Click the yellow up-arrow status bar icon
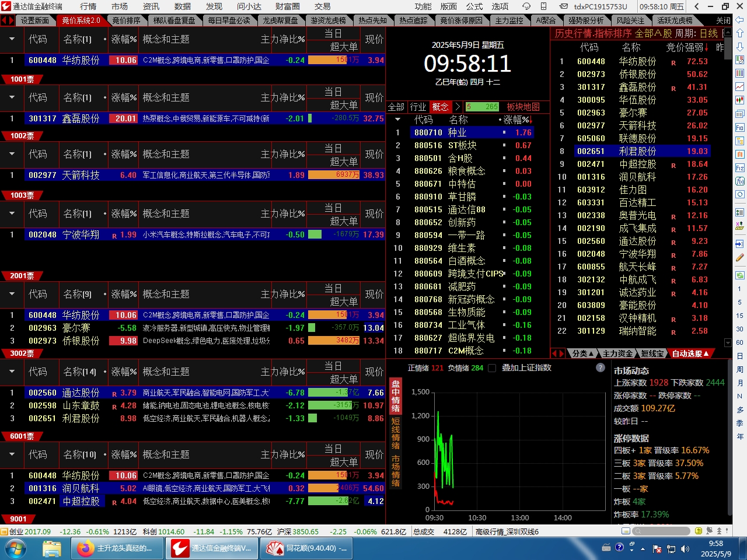 [698, 531]
